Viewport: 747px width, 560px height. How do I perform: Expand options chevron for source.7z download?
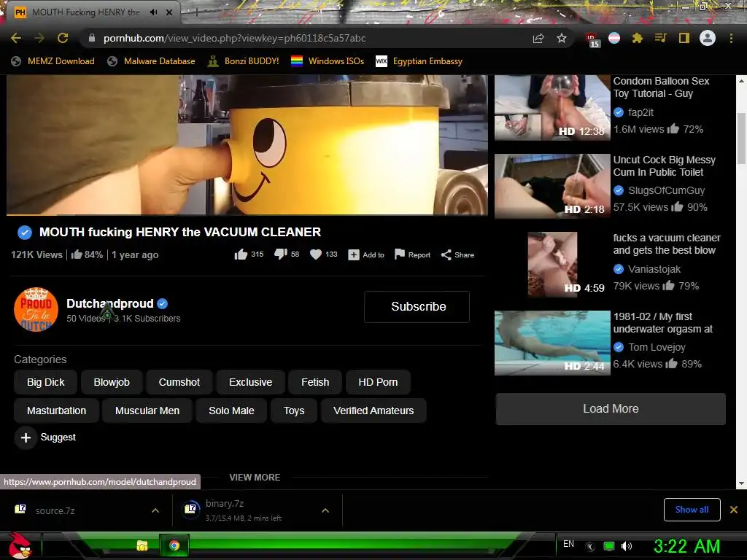coord(155,510)
